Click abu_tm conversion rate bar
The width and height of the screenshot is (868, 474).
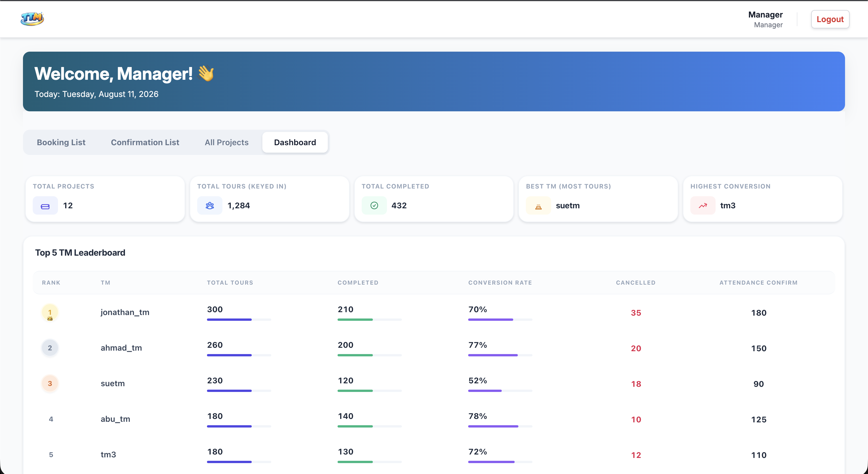[500, 426]
